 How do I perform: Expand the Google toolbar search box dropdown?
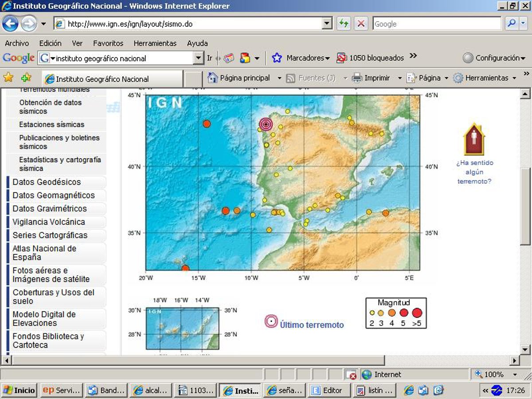199,58
